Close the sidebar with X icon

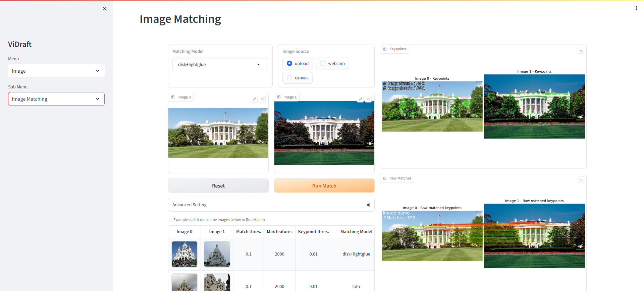[105, 9]
